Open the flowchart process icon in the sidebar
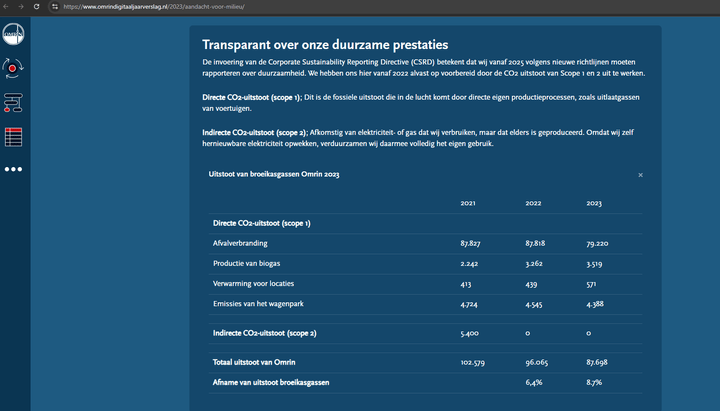Screen dimensions: 720x411 coord(13,103)
